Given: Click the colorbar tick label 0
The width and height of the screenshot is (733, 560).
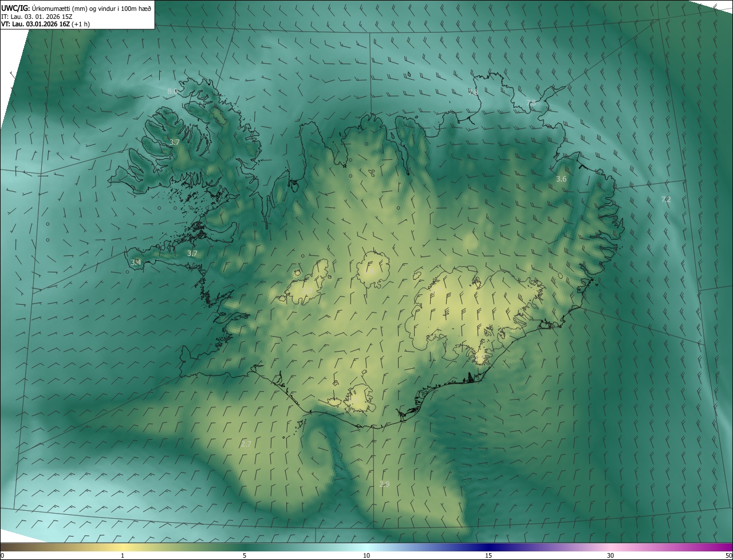Looking at the screenshot, I should [2, 556].
